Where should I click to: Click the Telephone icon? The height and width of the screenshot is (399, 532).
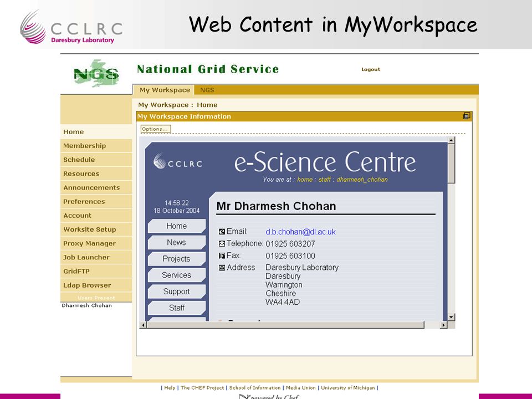point(222,244)
